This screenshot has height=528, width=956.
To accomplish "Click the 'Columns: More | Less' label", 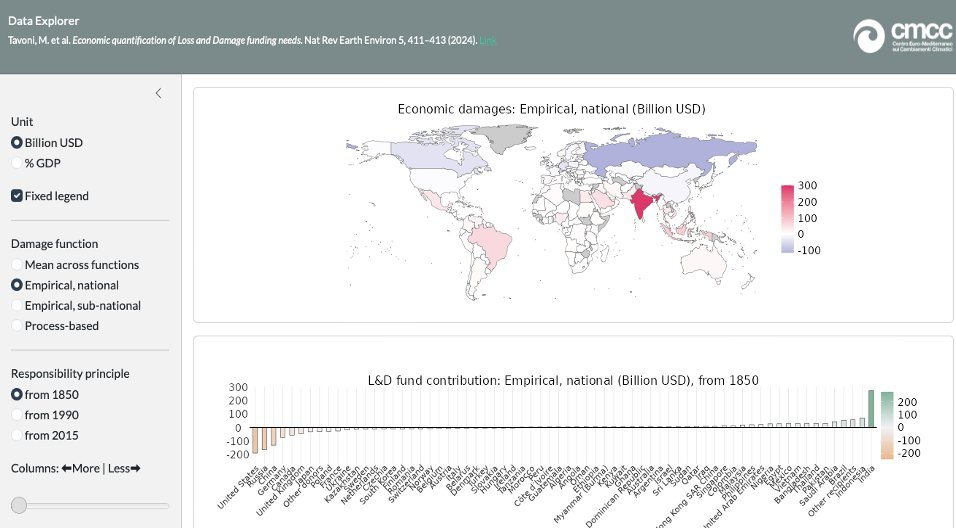I will [x=76, y=469].
